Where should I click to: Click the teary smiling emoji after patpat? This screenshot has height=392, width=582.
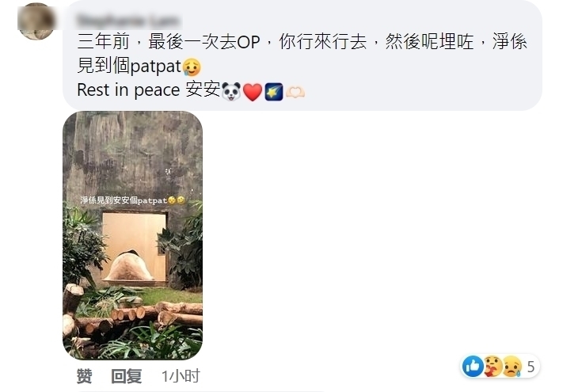click(192, 67)
